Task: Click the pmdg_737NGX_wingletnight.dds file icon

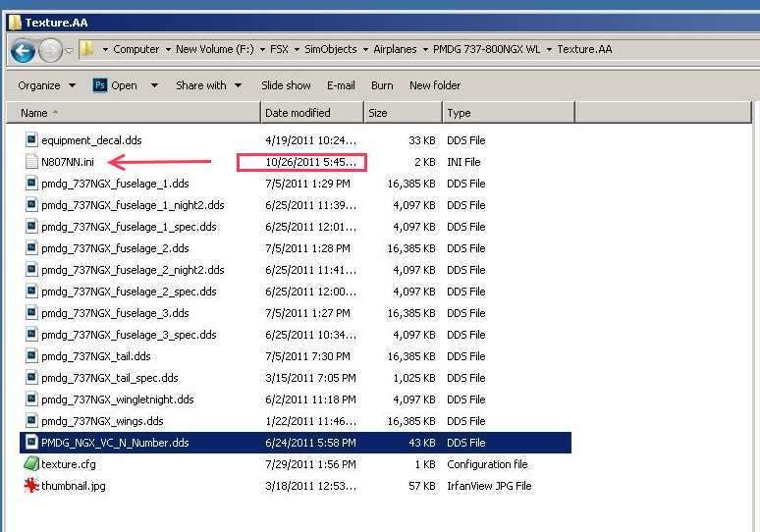Action: 31,399
